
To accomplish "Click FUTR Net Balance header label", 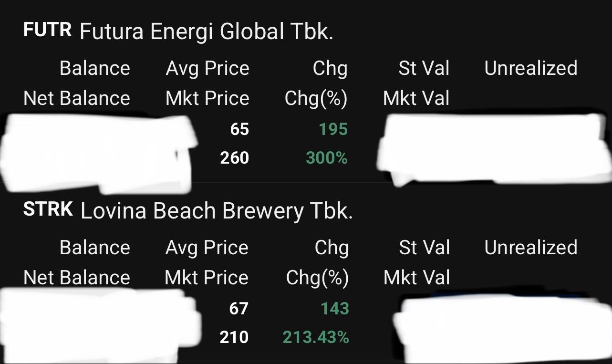I will [x=77, y=98].
